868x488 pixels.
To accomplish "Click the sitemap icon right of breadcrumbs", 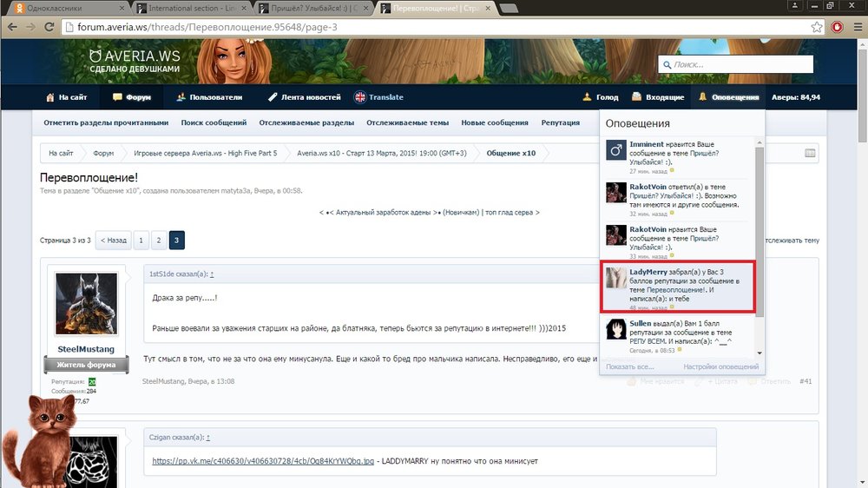I will [810, 154].
